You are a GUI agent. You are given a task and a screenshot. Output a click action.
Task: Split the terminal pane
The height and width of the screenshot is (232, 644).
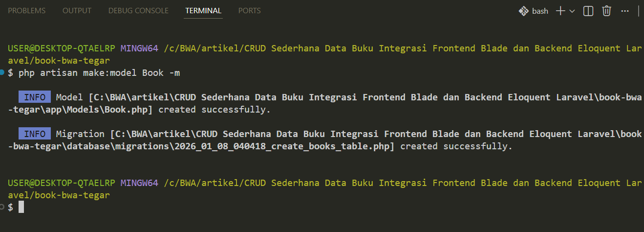point(588,11)
